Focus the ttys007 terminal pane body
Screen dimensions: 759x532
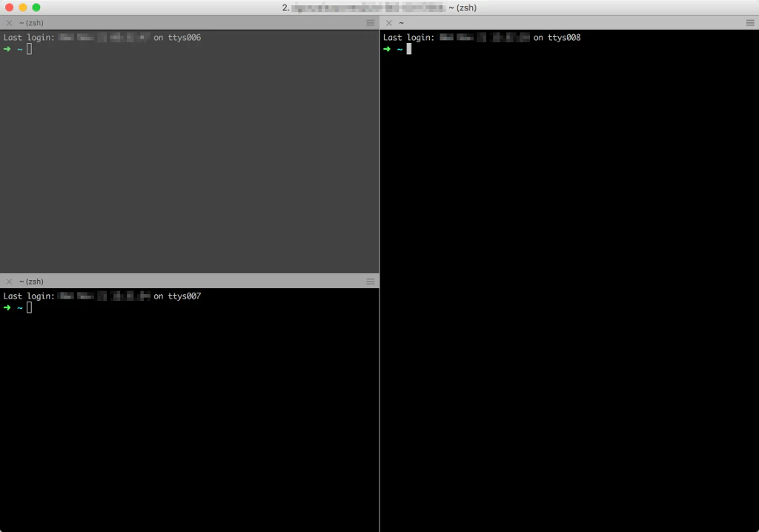coord(189,415)
